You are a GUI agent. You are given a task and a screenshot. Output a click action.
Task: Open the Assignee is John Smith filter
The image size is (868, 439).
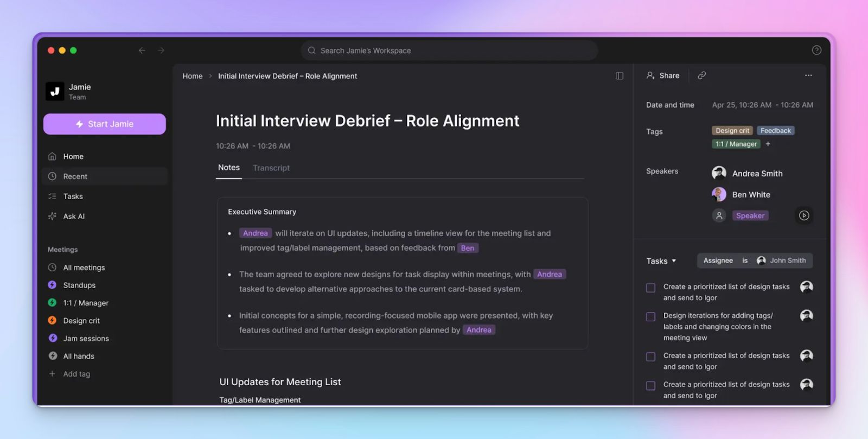[755, 260]
